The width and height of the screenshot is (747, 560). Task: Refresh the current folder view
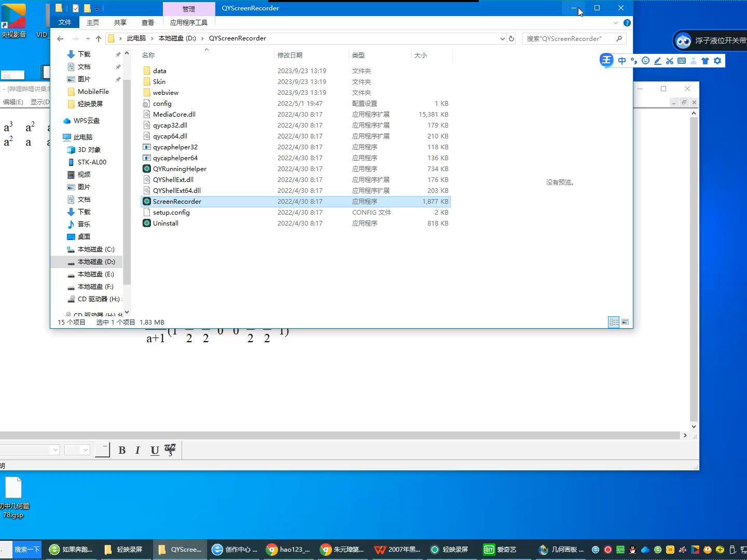(511, 38)
